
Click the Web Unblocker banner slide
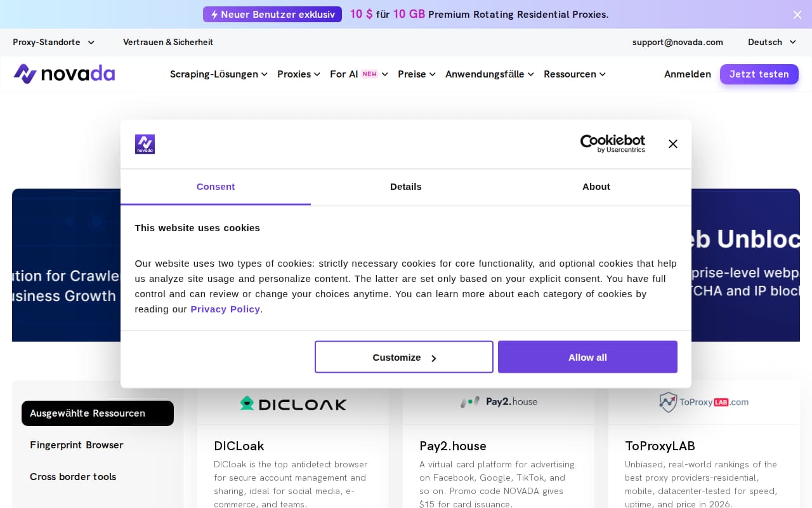(745, 265)
